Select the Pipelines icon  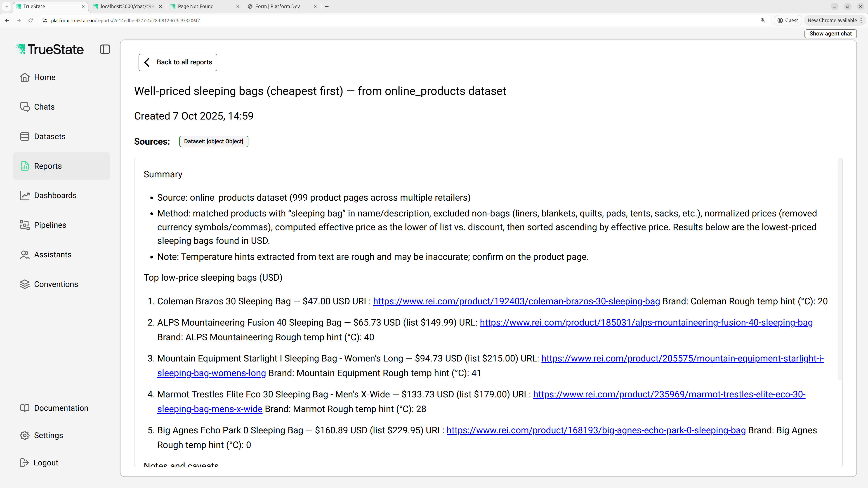25,225
